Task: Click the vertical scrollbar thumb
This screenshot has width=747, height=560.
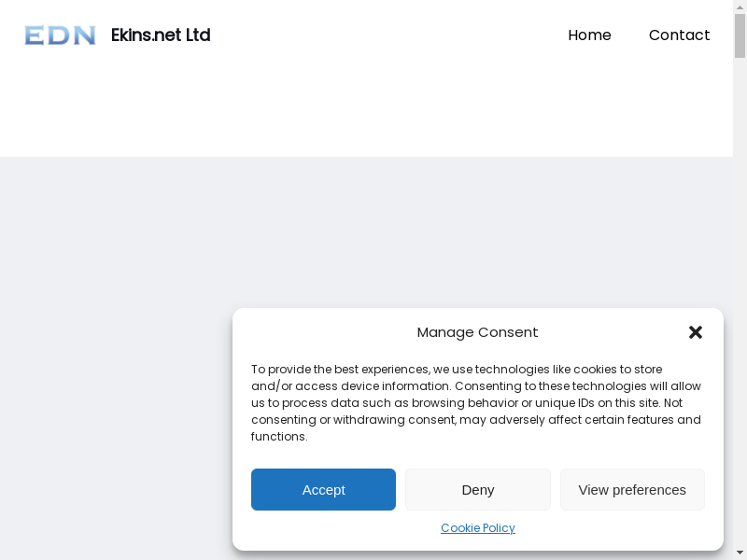Action: [740, 35]
